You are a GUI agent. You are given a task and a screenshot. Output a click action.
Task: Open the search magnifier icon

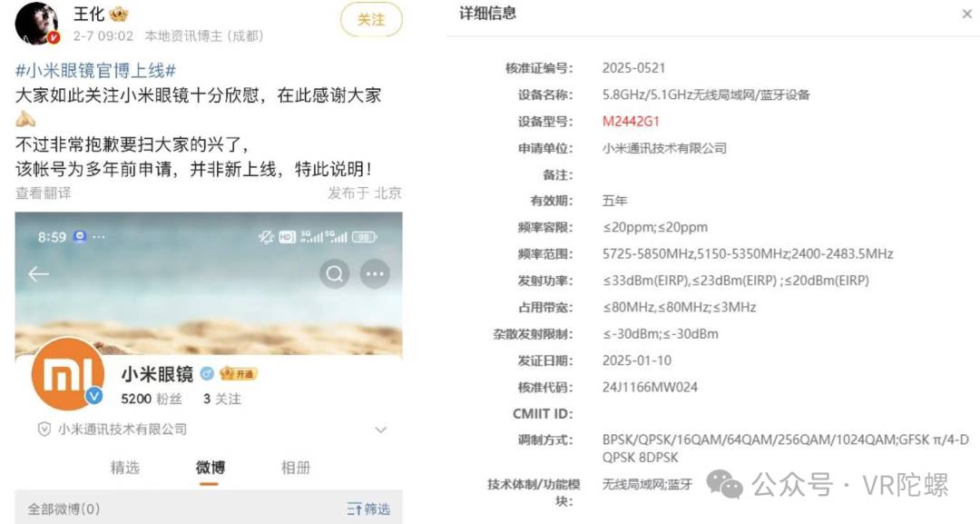(334, 274)
